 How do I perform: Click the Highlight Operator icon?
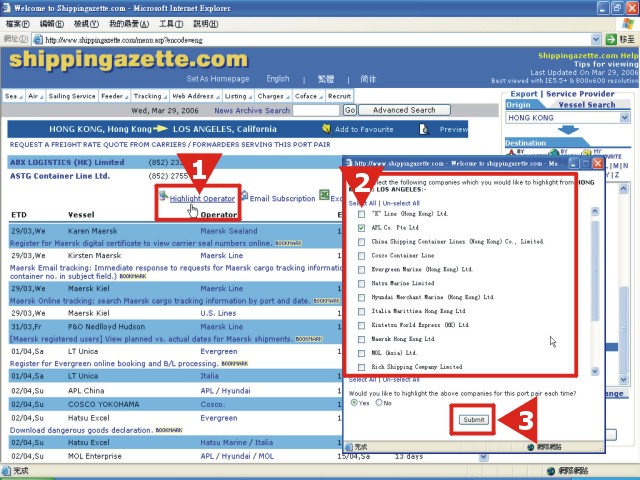point(164,196)
